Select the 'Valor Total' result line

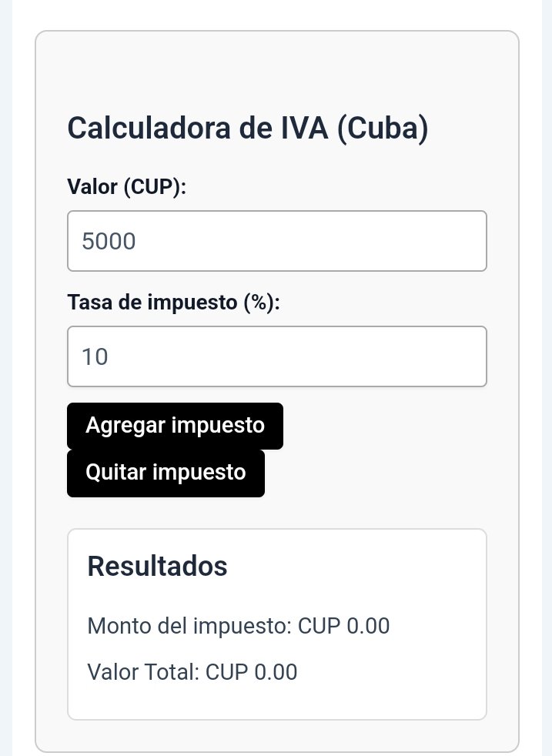[192, 673]
